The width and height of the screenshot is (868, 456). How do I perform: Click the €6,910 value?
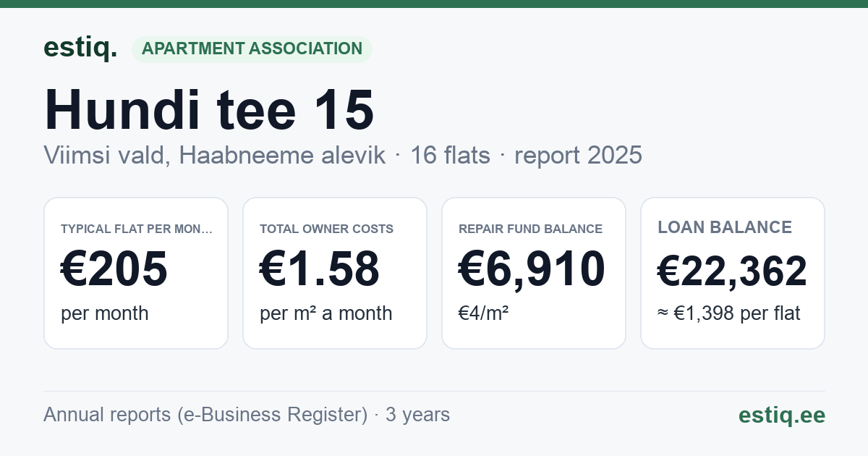pyautogui.click(x=532, y=269)
